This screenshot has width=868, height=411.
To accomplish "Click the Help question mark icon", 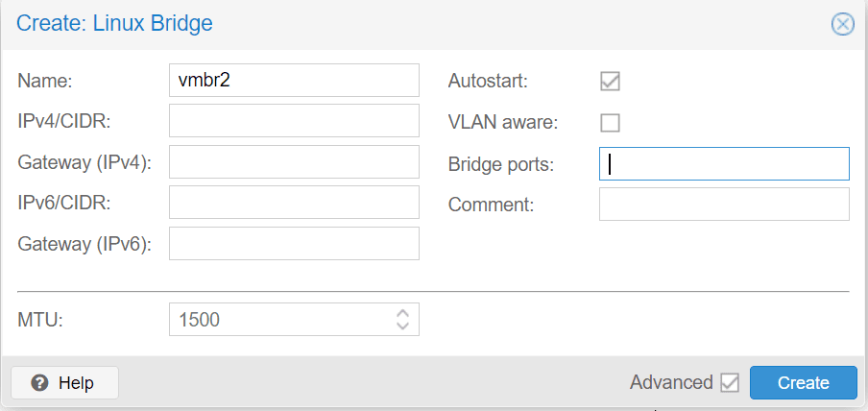I will pyautogui.click(x=39, y=383).
